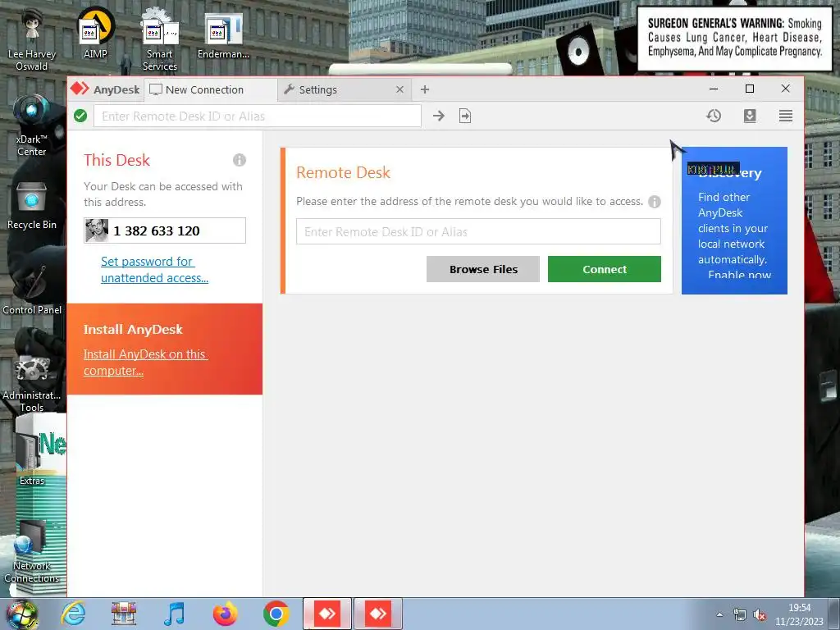840x630 pixels.
Task: Click the green Connect button
Action: [605, 269]
